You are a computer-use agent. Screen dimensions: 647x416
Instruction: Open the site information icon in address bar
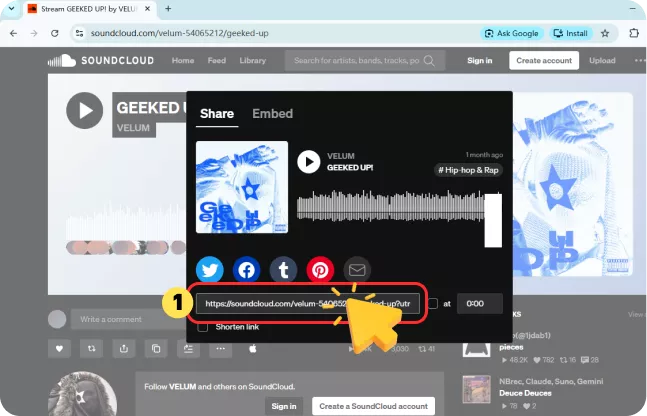79,33
